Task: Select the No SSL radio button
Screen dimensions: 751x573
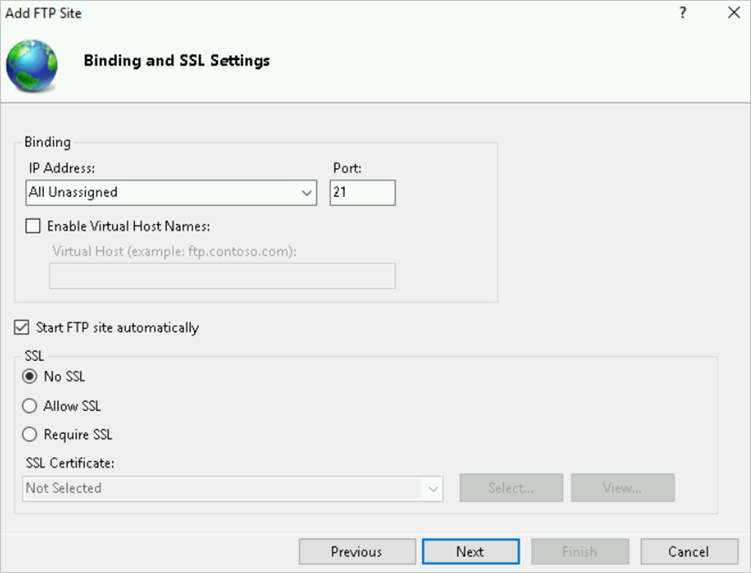Action: (x=30, y=376)
